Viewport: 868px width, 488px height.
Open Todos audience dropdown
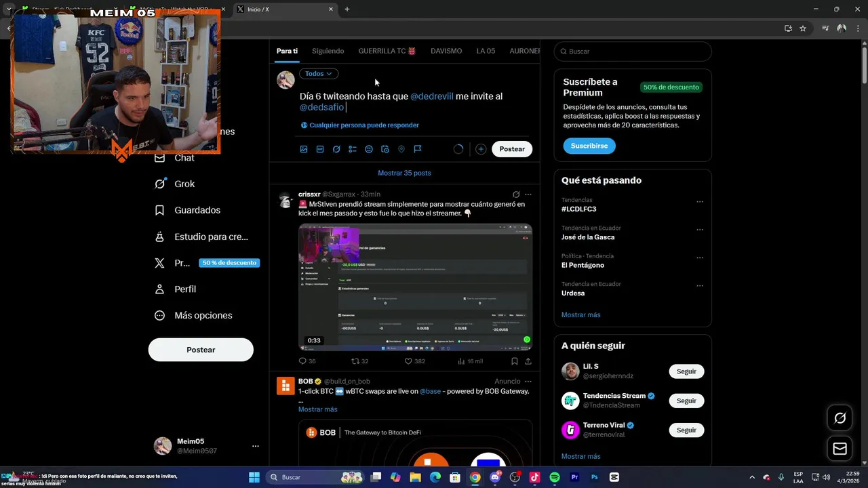tap(319, 74)
